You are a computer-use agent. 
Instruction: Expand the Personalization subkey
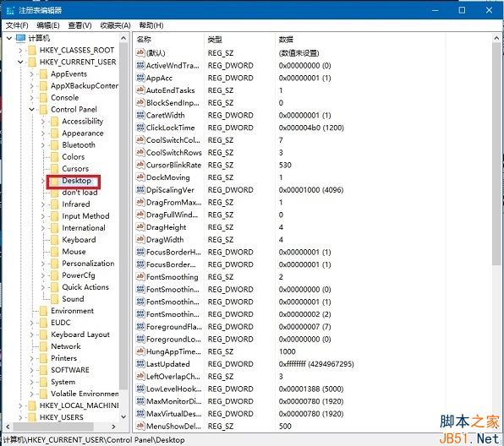[x=43, y=264]
